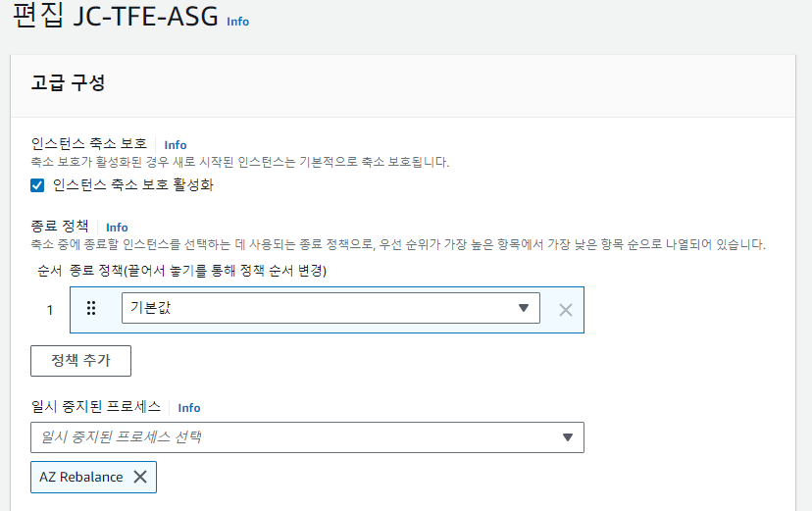Click the 편집 JC-TFE-ASG page title
The width and height of the screenshot is (812, 511).
[115, 19]
